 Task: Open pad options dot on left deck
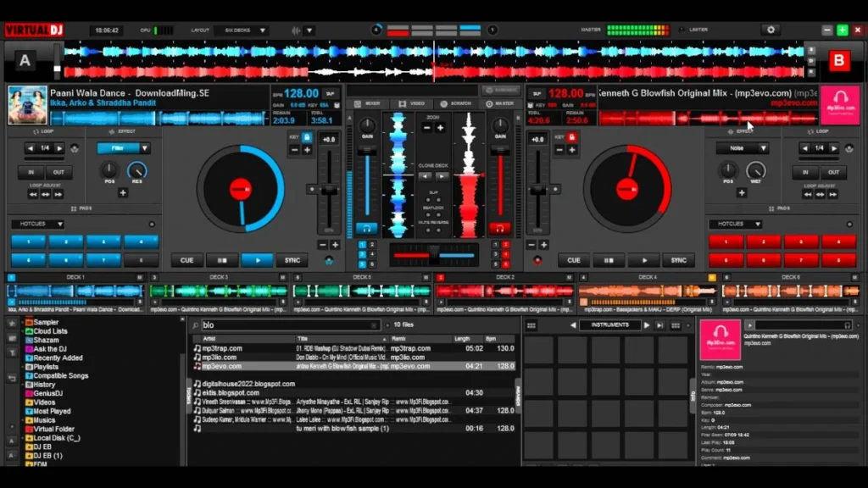click(152, 224)
